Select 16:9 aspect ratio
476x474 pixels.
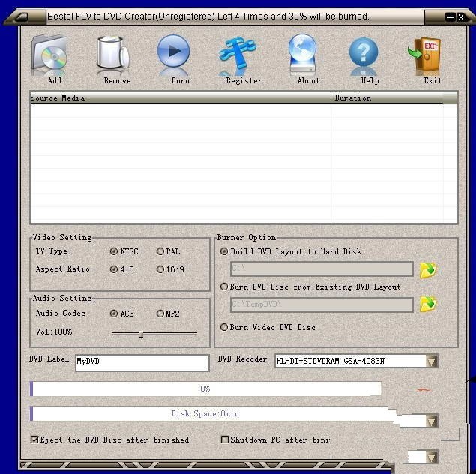[x=160, y=269]
